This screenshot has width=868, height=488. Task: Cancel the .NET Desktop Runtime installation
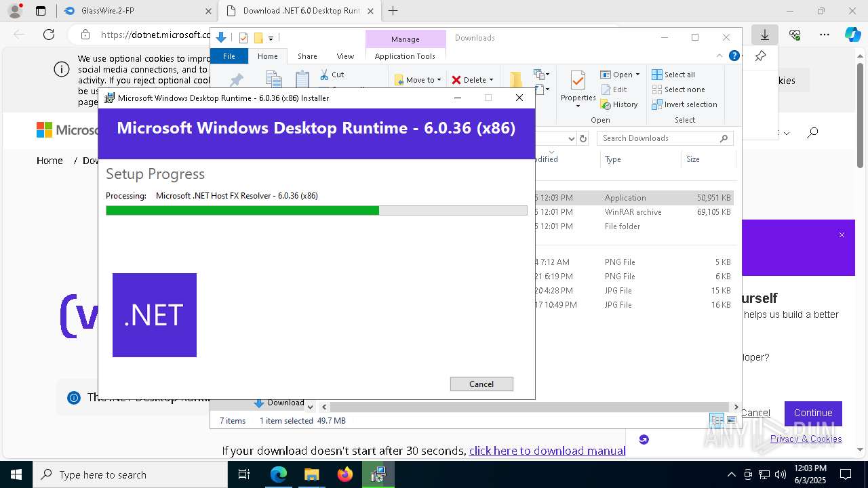pos(481,384)
